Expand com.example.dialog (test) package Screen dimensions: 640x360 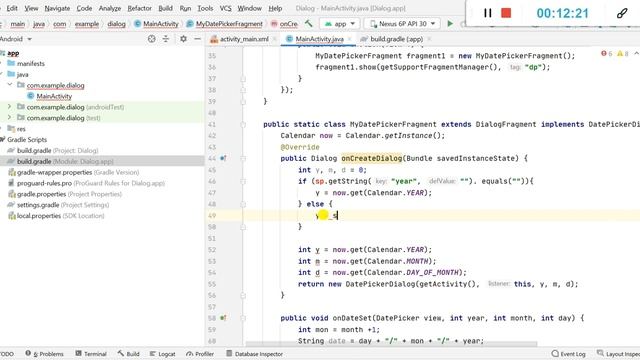tap(9, 118)
